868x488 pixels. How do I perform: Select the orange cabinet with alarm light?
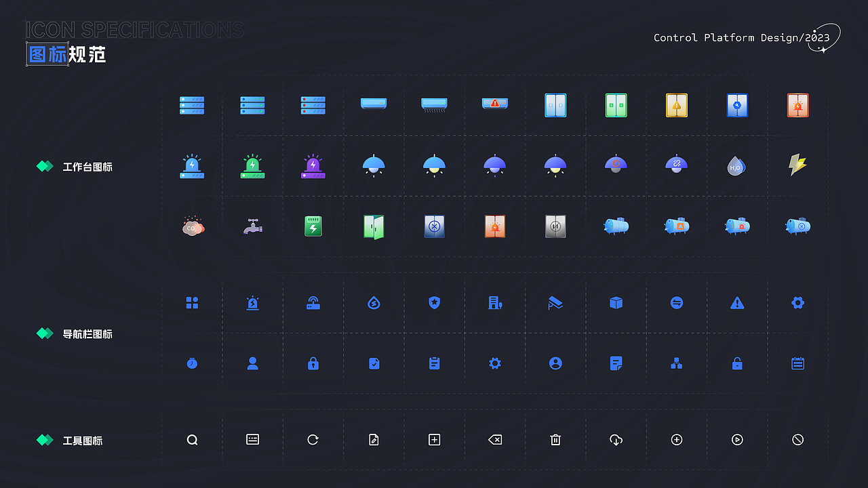point(495,226)
